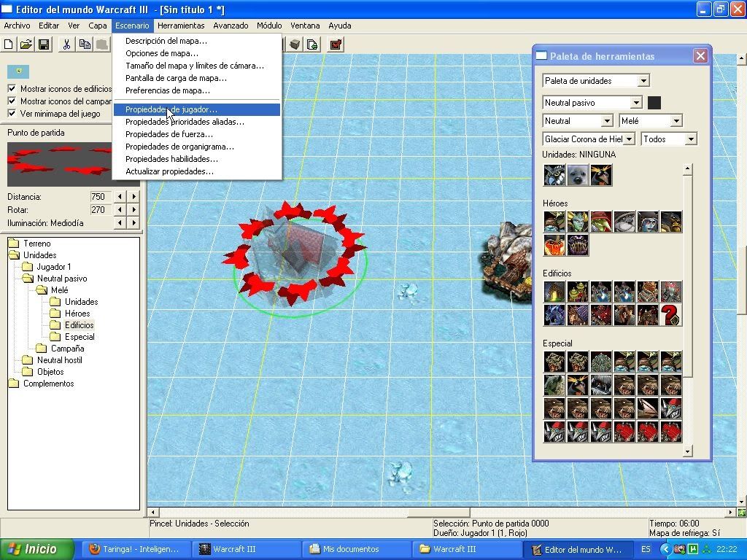Viewport: 747px width, 560px height.
Task: Select the Héroes folder in the tree
Action: (x=77, y=314)
